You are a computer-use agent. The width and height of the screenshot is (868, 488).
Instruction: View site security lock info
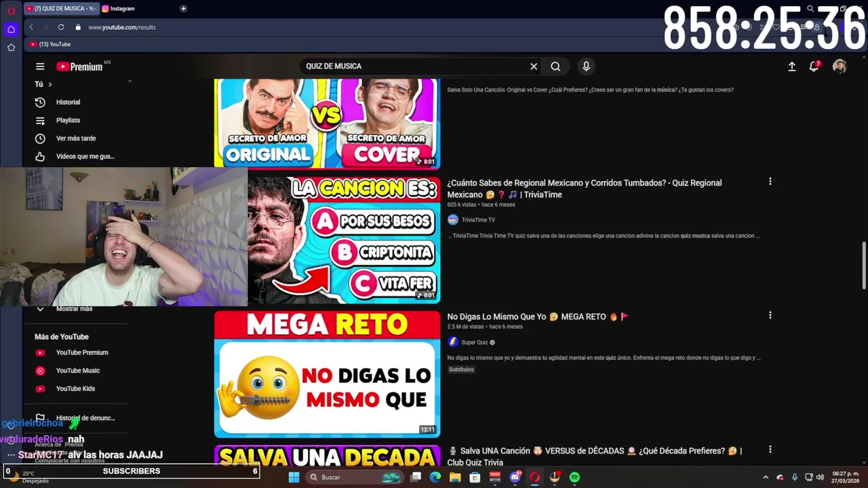point(78,27)
